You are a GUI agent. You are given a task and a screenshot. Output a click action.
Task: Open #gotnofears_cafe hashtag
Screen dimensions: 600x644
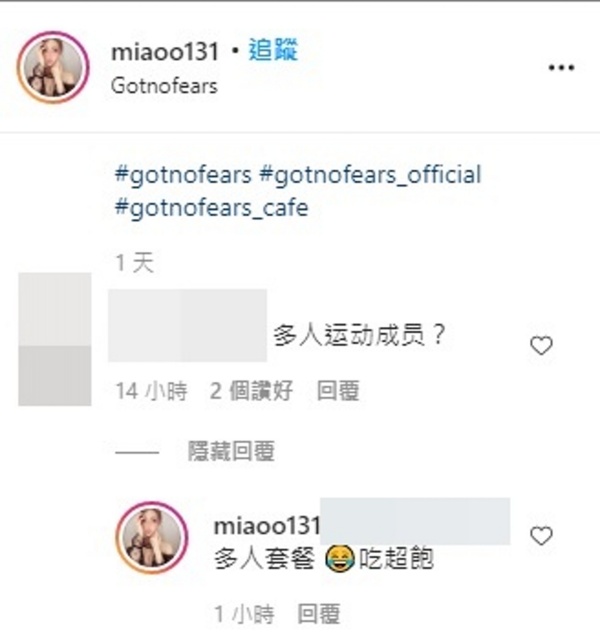pos(211,207)
